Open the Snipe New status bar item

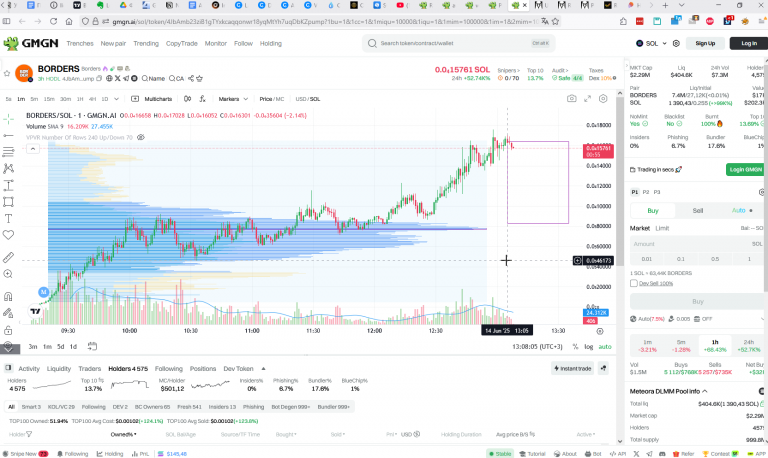(x=25, y=454)
